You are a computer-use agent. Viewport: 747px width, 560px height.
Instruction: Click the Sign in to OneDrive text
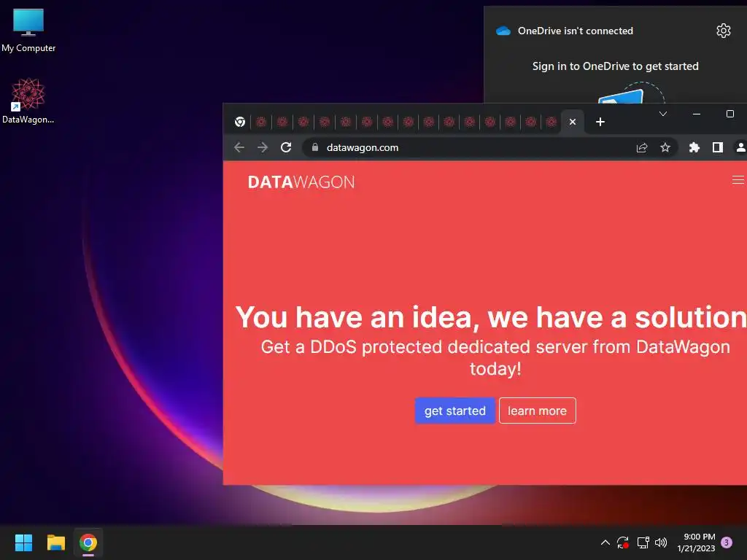(x=615, y=66)
